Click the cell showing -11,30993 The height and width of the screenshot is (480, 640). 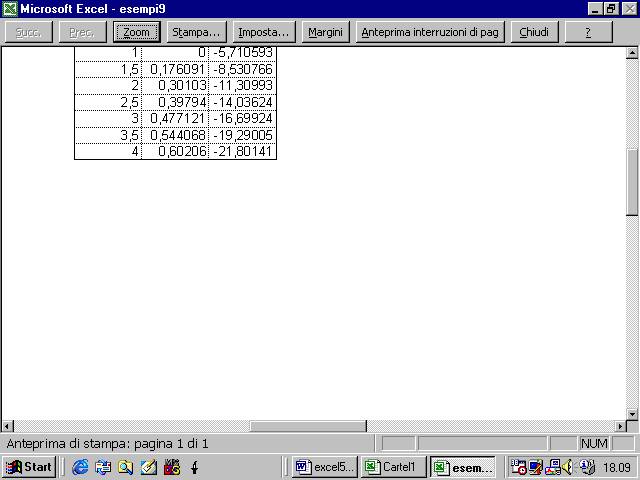click(x=242, y=86)
